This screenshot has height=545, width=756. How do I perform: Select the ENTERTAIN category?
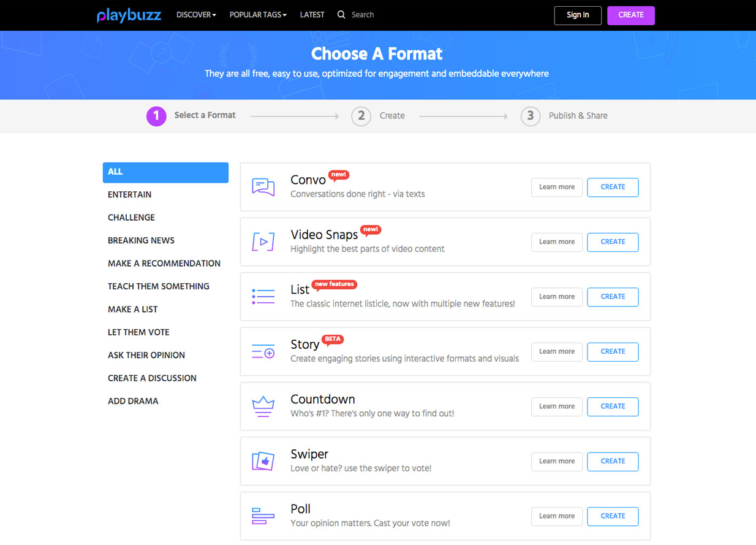129,195
